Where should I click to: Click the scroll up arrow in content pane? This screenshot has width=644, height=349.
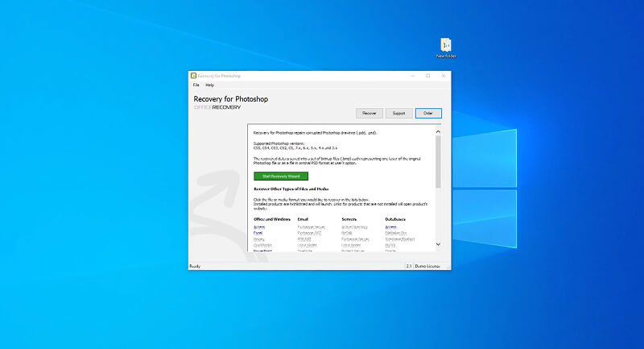point(438,131)
